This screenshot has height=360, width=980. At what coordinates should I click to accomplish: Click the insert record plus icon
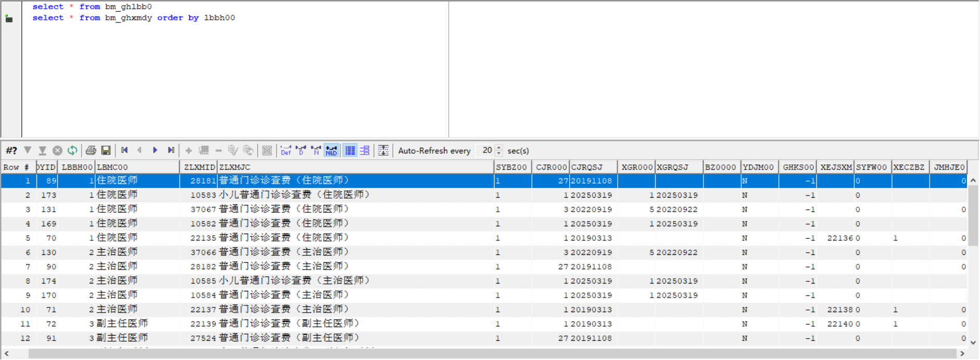pos(189,150)
